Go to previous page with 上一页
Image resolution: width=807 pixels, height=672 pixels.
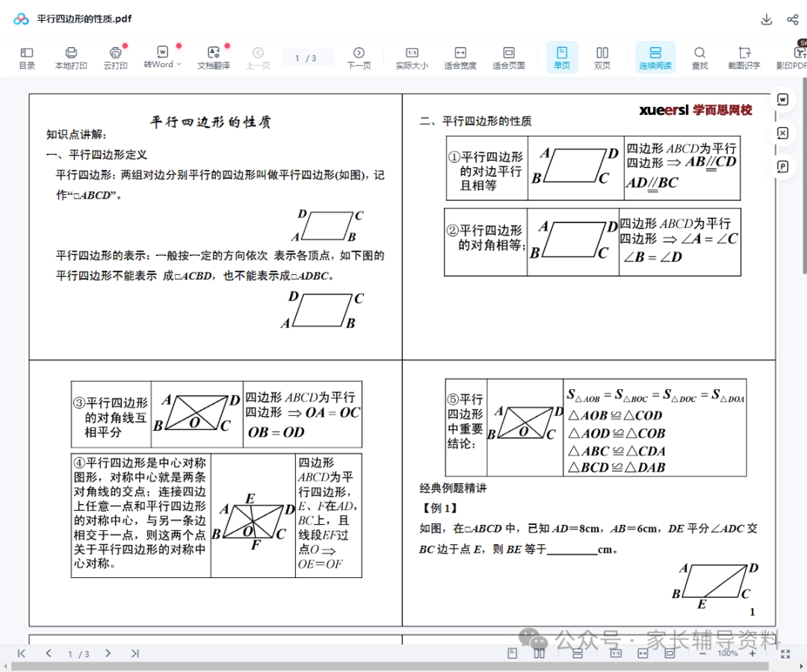pyautogui.click(x=258, y=57)
